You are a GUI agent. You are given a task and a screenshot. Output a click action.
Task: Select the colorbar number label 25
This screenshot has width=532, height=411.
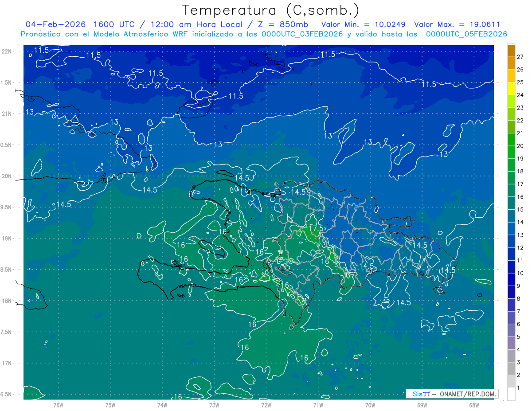pyautogui.click(x=520, y=82)
